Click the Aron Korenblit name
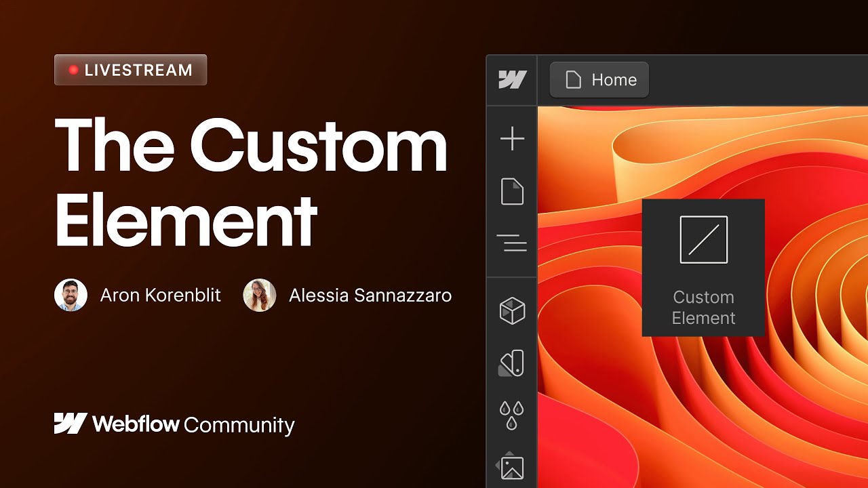Screen dimensions: 868x488 tap(161, 296)
